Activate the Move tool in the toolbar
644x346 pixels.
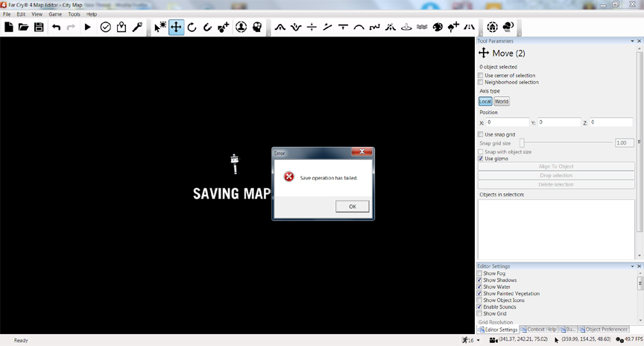(176, 27)
